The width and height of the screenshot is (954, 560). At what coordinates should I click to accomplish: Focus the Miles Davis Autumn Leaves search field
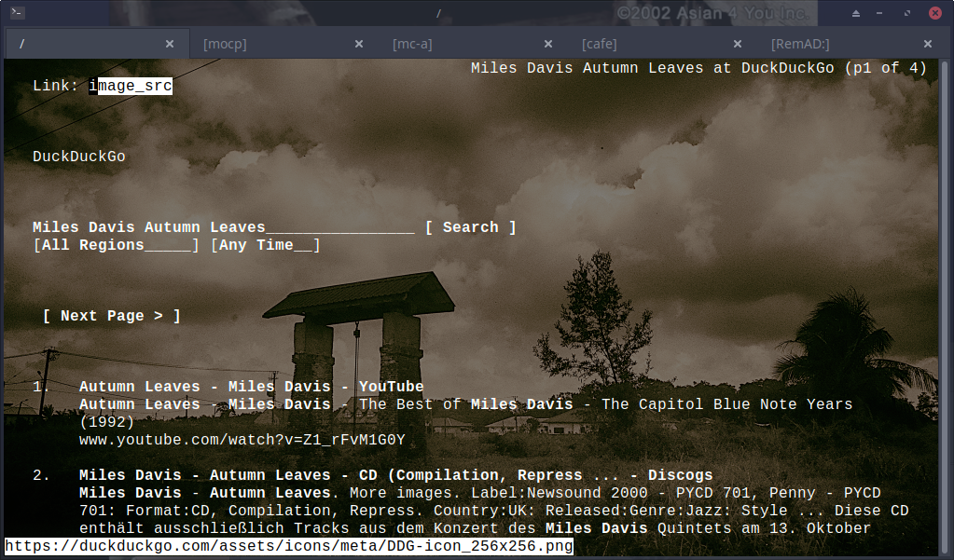[x=223, y=227]
